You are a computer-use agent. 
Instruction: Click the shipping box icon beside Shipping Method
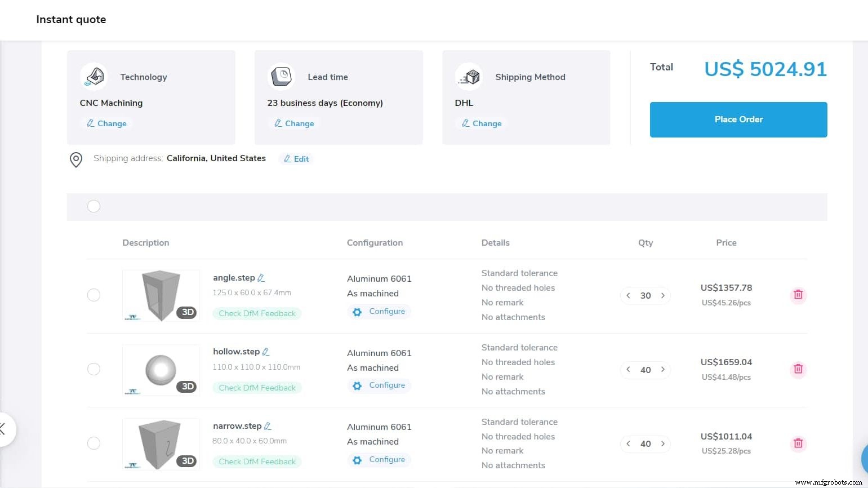pos(469,76)
